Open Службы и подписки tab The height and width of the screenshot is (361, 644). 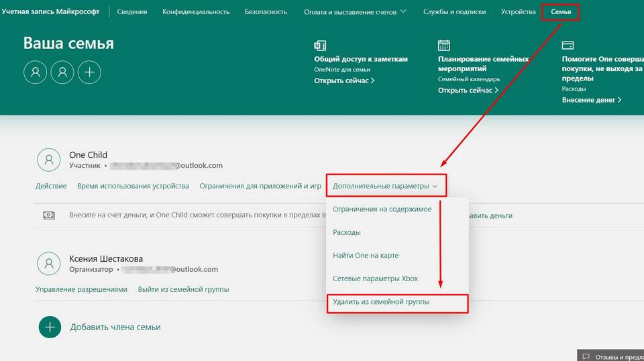pos(454,12)
